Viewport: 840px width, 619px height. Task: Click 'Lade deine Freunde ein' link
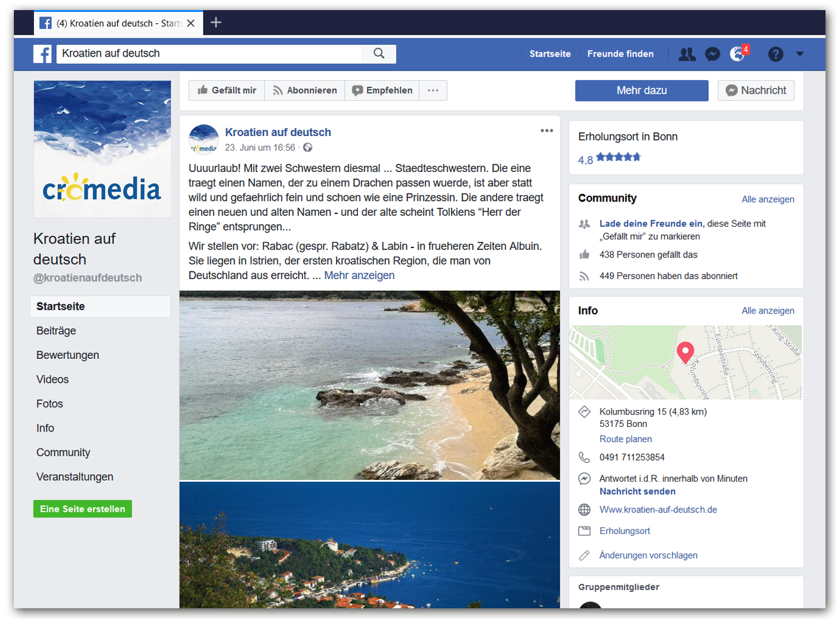(x=651, y=224)
